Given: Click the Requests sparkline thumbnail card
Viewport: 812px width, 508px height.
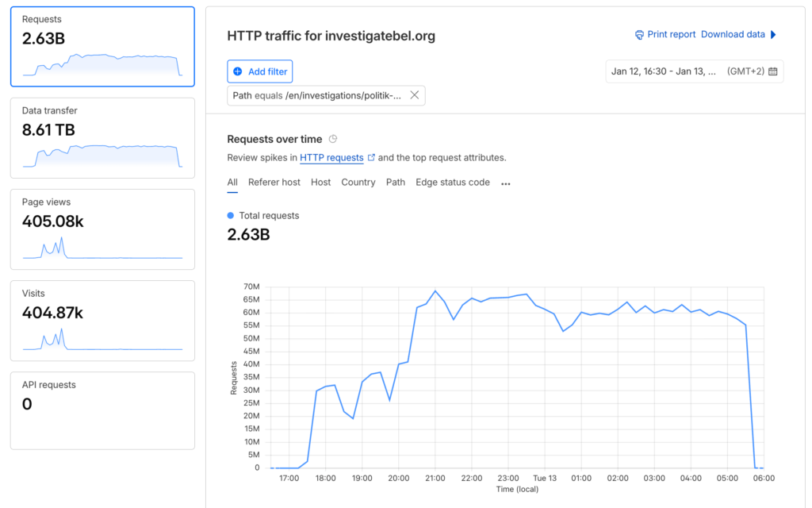Looking at the screenshot, I should point(102,45).
